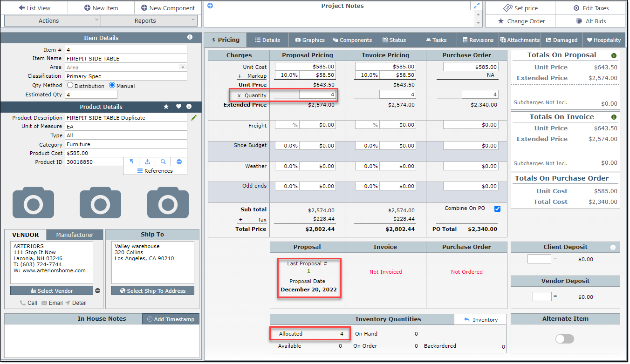Open the Reports dropdown menu
Image resolution: width=630 pixels, height=364 pixels.
[x=149, y=20]
